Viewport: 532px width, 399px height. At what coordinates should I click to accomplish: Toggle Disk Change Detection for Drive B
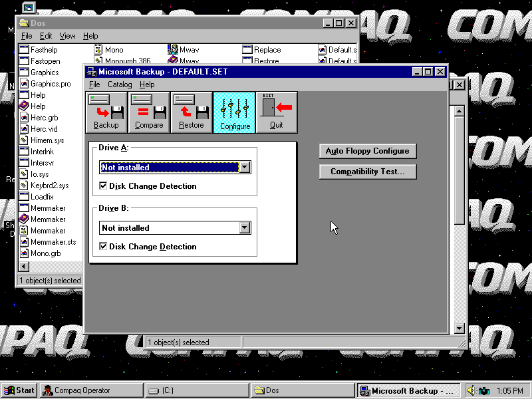[x=103, y=246]
